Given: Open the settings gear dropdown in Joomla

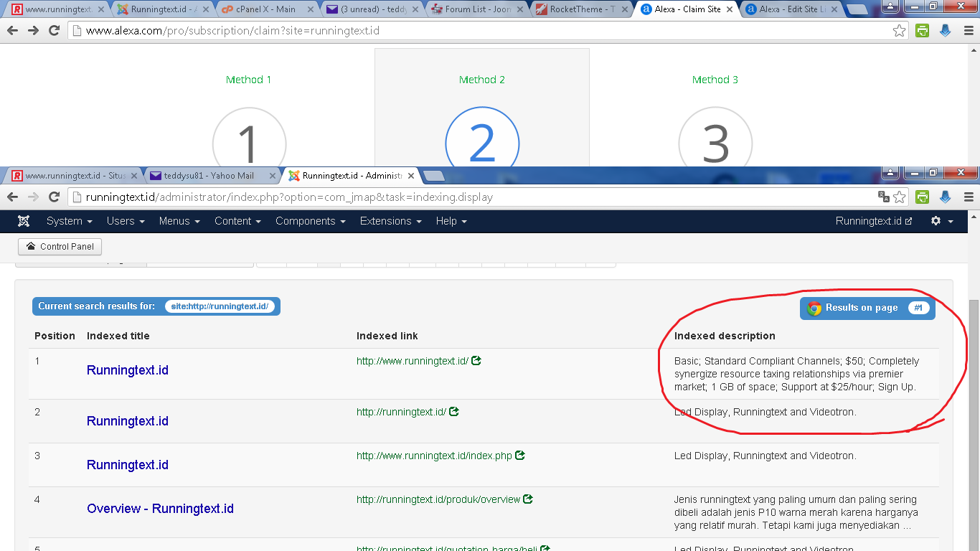Looking at the screenshot, I should coord(942,221).
